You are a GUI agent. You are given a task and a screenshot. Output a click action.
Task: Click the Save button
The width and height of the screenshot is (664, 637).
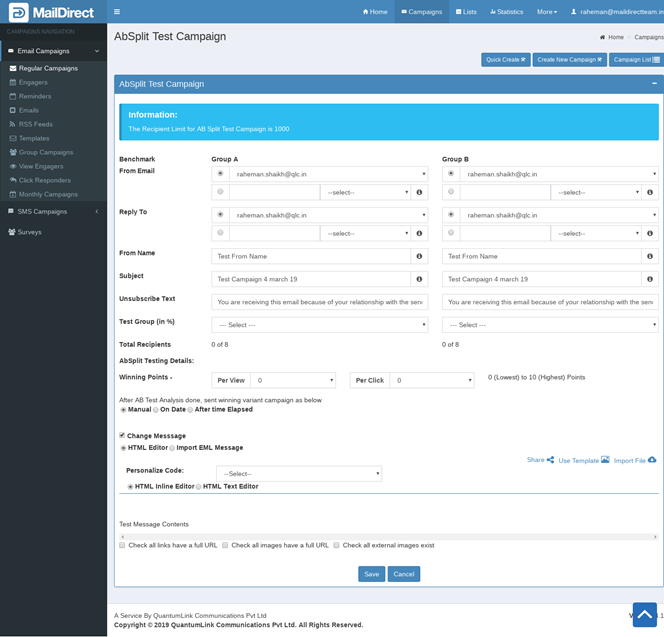point(371,574)
